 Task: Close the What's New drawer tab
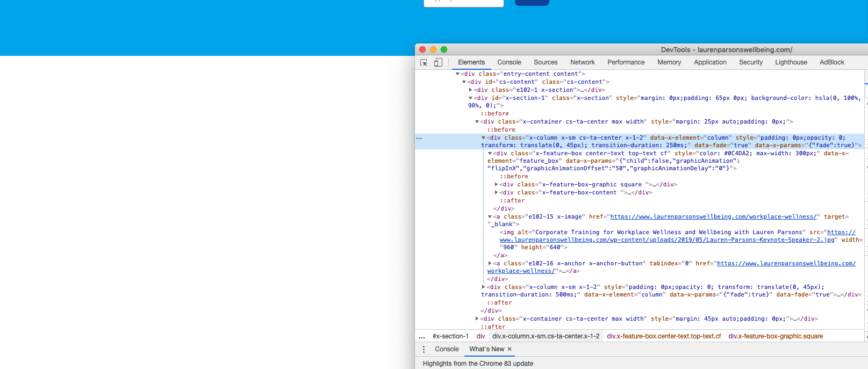point(510,349)
